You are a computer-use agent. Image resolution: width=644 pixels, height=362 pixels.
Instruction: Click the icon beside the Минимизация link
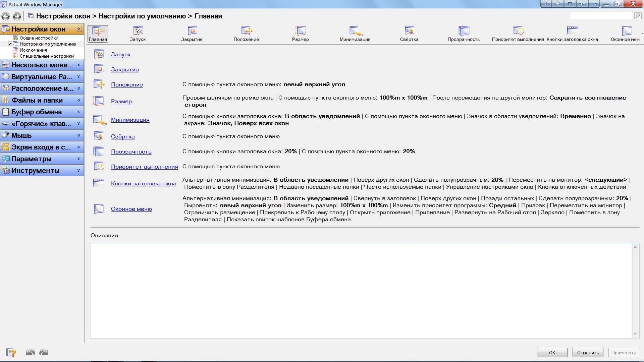coord(99,120)
